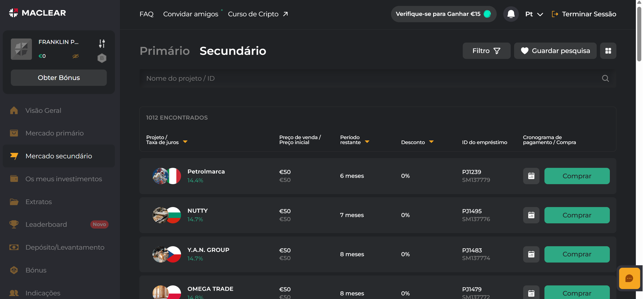644x299 pixels.
Task: Toggle balance visibility eye icon
Action: (x=76, y=56)
